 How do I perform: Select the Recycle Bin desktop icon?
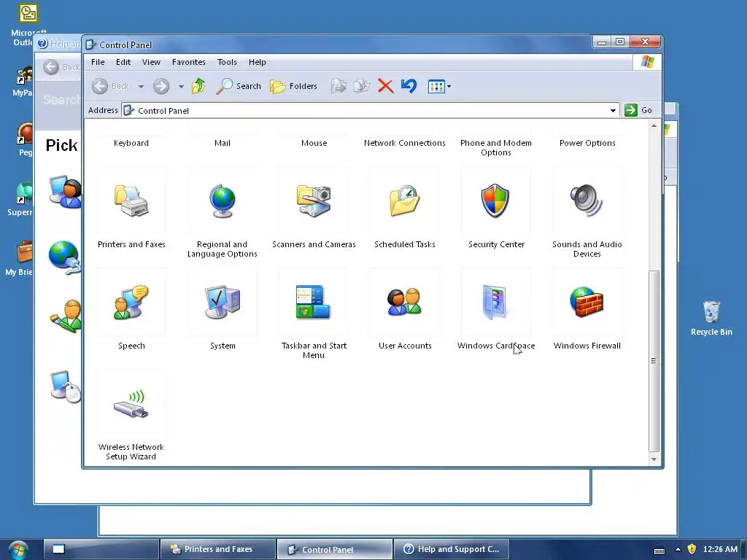pyautogui.click(x=711, y=318)
